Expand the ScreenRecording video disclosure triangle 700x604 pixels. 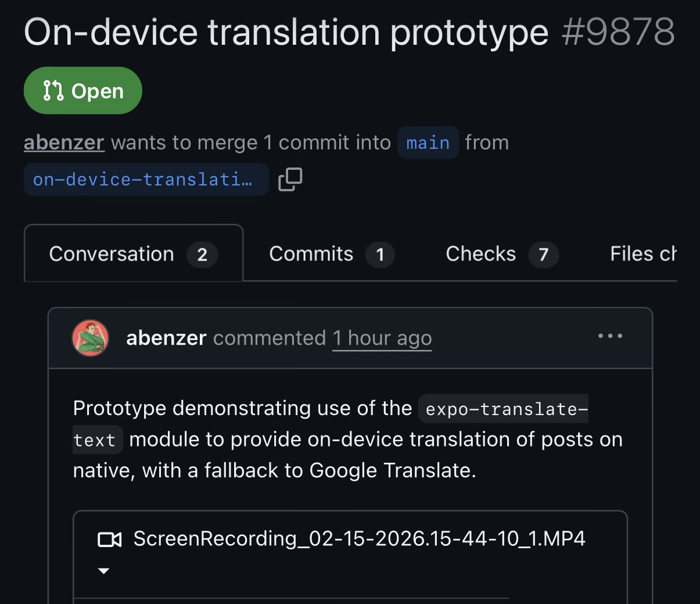(104, 571)
